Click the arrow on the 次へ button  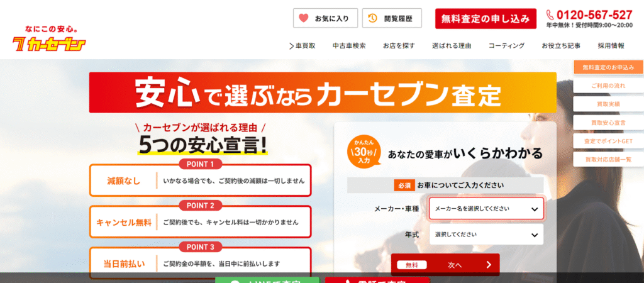click(x=488, y=265)
